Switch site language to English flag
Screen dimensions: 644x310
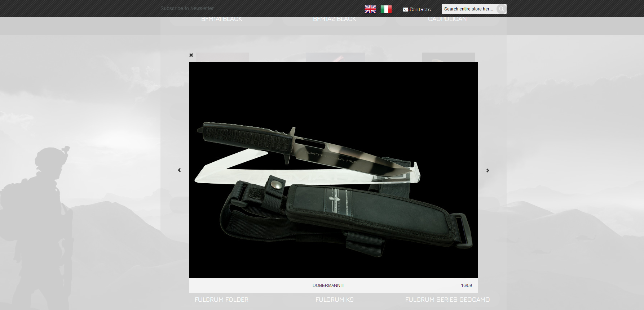tap(370, 9)
